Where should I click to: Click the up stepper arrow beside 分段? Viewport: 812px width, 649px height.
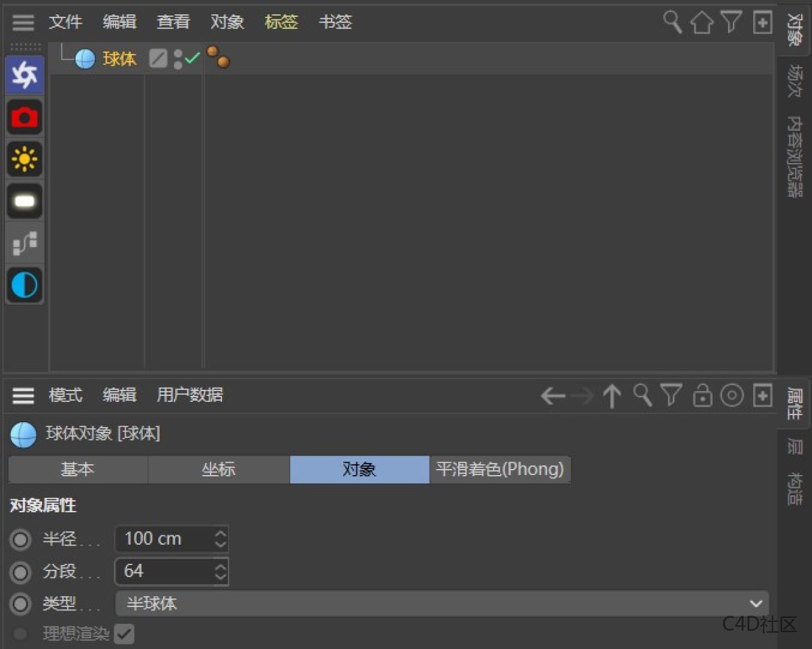pyautogui.click(x=221, y=567)
